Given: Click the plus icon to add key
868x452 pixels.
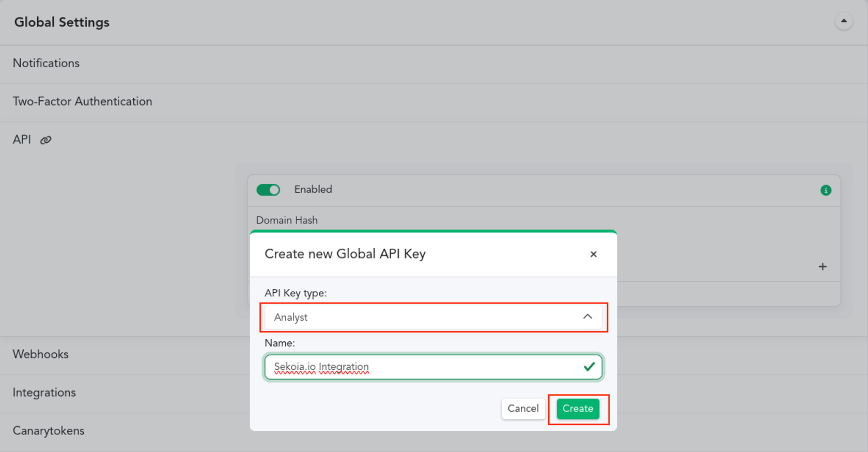Looking at the screenshot, I should [x=823, y=266].
